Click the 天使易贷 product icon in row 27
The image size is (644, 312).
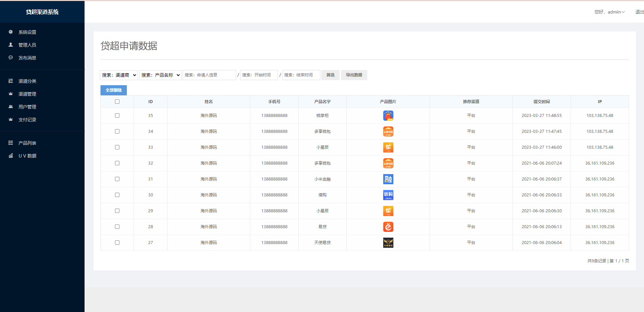coord(388,243)
